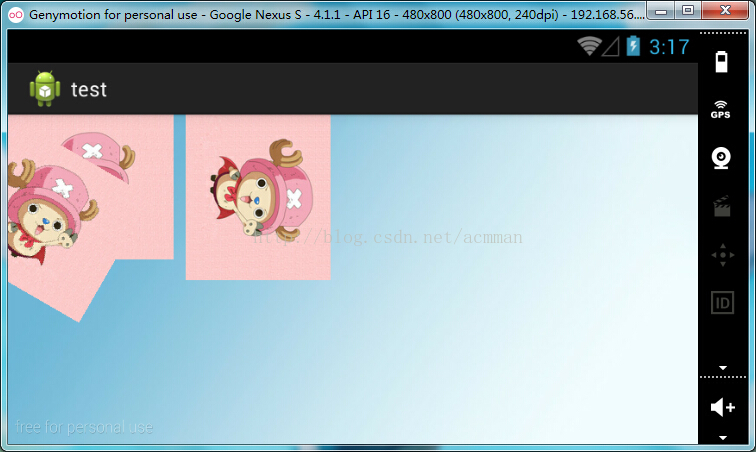Click the volume up speaker button
The image size is (756, 452).
coord(723,407)
